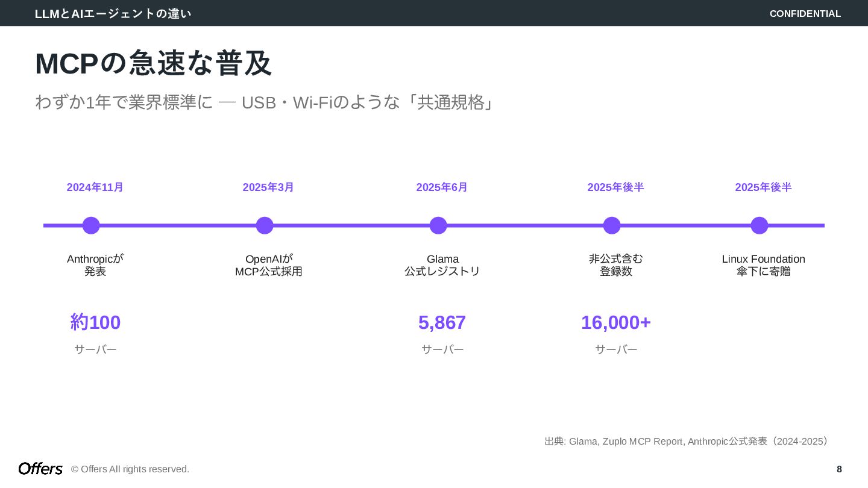Click the header LLMとAIエージェントの違い
Viewport: 868px width, 488px height.
[x=113, y=13]
